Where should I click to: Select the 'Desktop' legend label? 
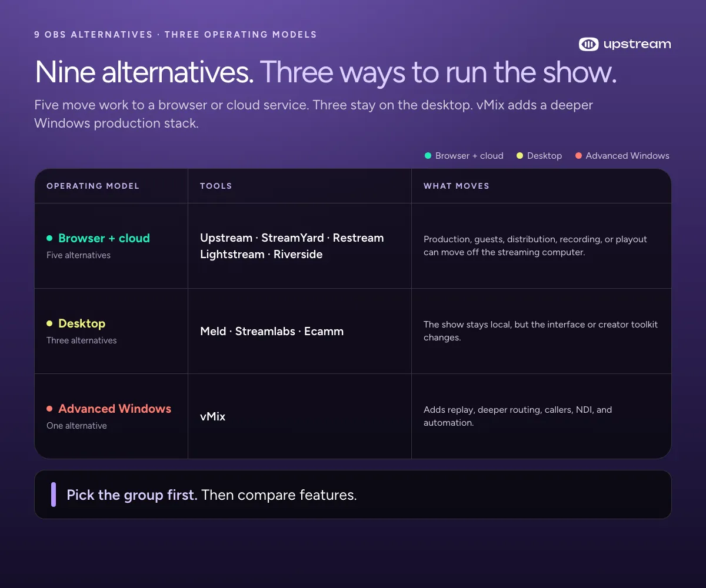click(x=544, y=156)
